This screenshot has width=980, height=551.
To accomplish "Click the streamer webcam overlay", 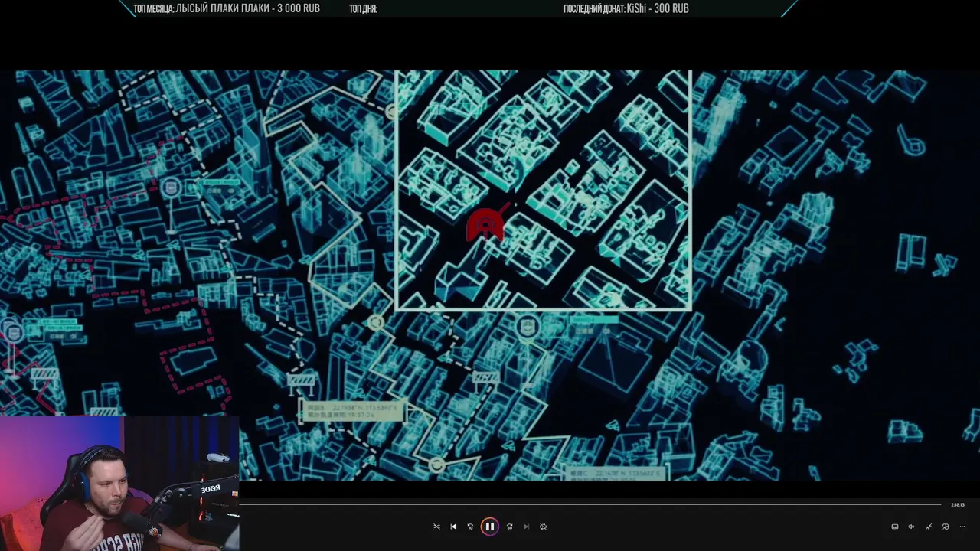I will (x=119, y=484).
